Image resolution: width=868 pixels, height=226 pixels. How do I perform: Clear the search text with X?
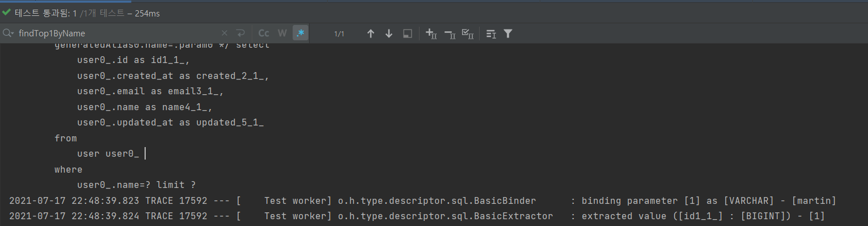click(225, 34)
